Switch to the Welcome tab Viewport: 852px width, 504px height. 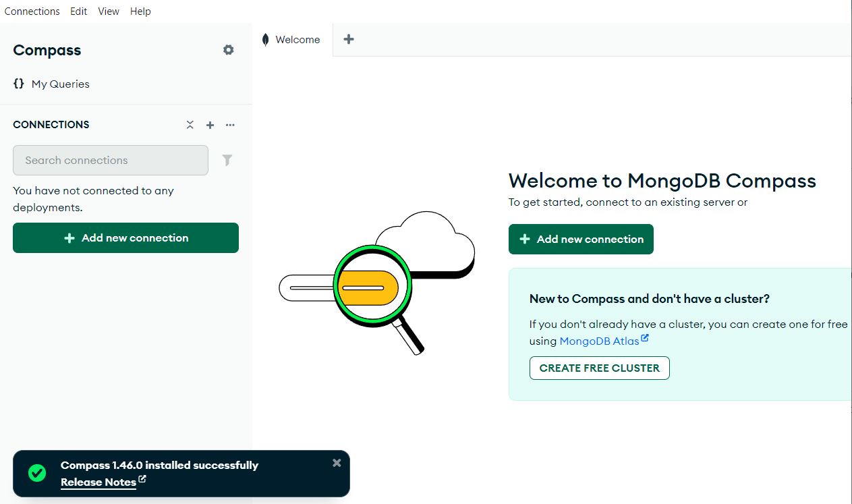coord(297,39)
